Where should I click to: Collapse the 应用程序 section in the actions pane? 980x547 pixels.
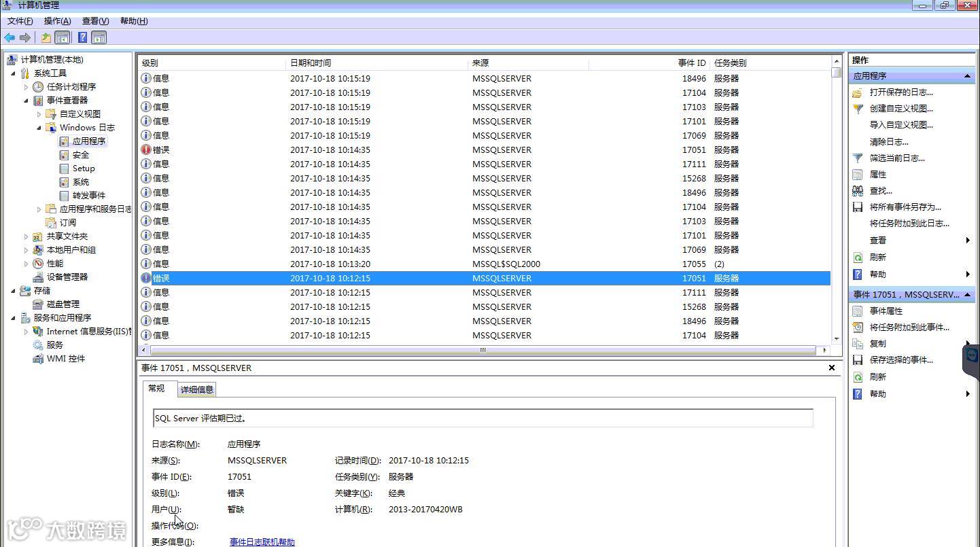point(967,76)
